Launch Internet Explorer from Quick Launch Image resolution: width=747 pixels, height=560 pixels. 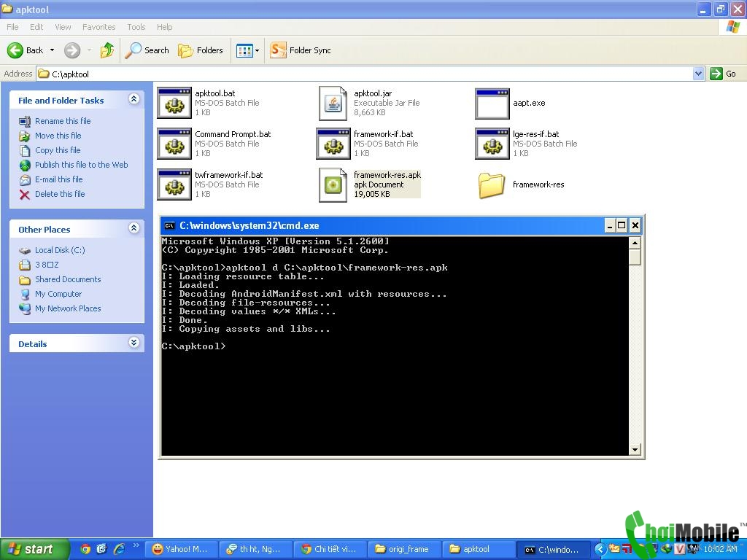[x=119, y=550]
